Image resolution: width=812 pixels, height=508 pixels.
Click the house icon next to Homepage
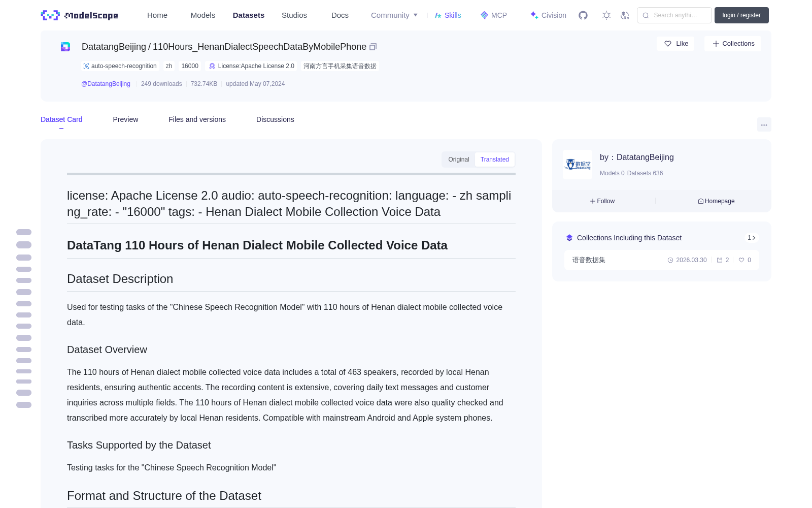[x=701, y=201]
